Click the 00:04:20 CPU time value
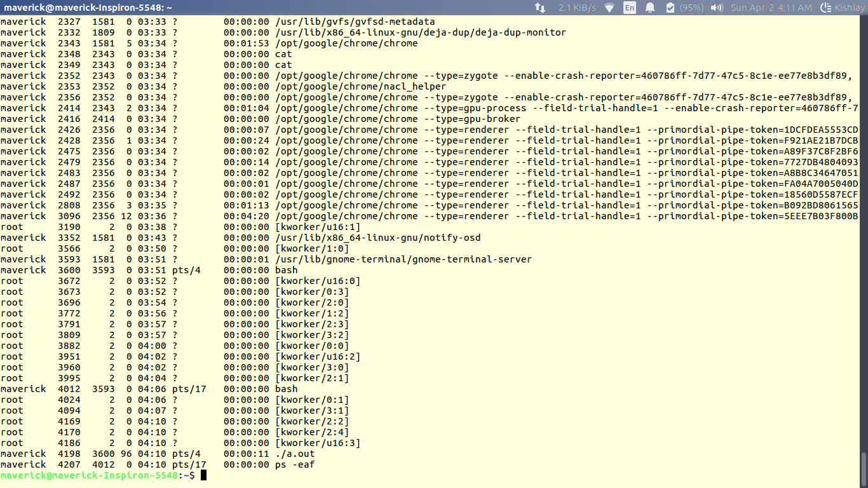 pos(247,216)
